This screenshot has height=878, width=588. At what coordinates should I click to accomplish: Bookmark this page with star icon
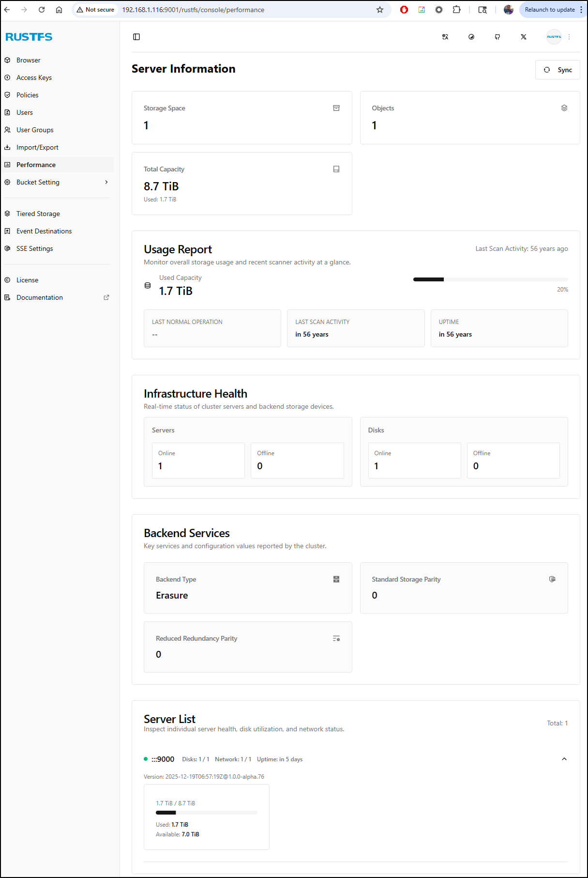[380, 10]
